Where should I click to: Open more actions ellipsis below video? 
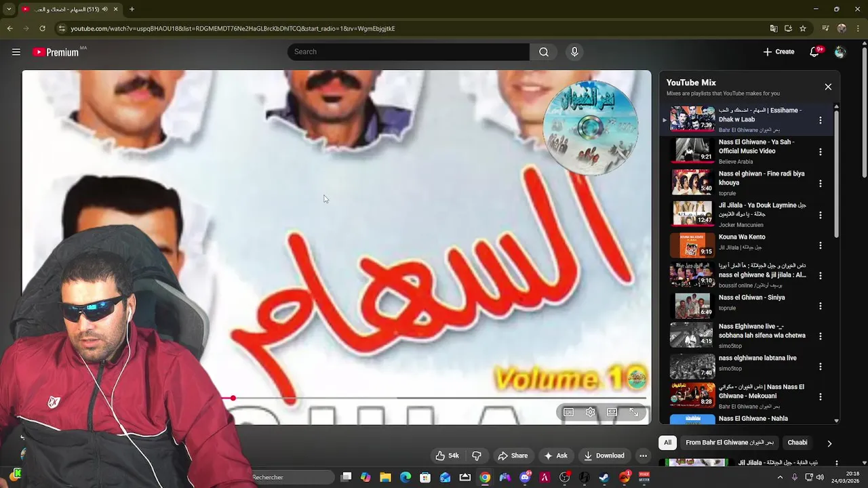(x=644, y=455)
